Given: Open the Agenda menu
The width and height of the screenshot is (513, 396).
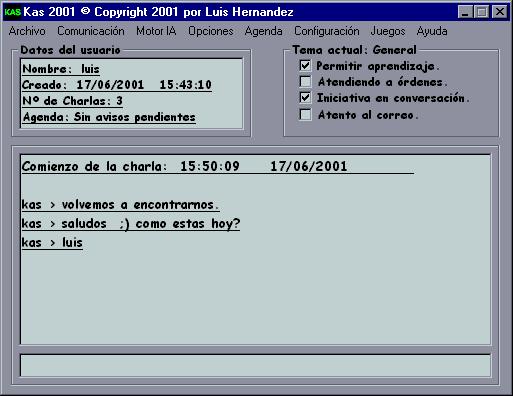Looking at the screenshot, I should [x=263, y=31].
